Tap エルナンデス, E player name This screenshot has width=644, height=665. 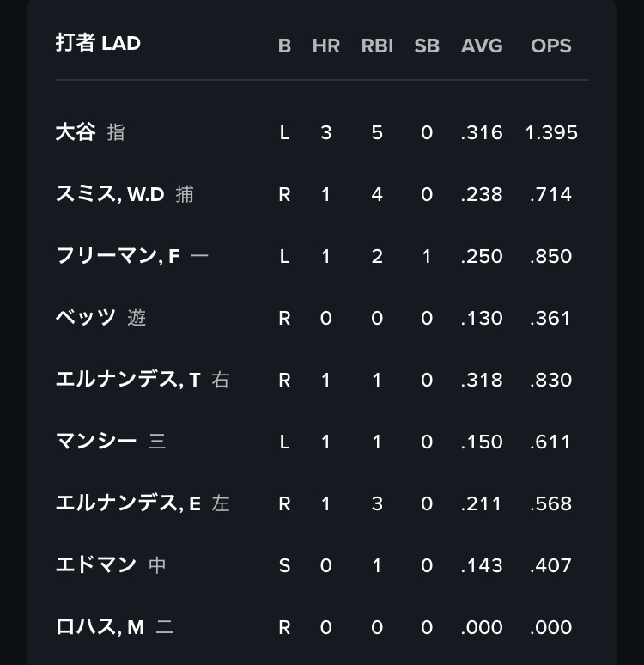[128, 503]
